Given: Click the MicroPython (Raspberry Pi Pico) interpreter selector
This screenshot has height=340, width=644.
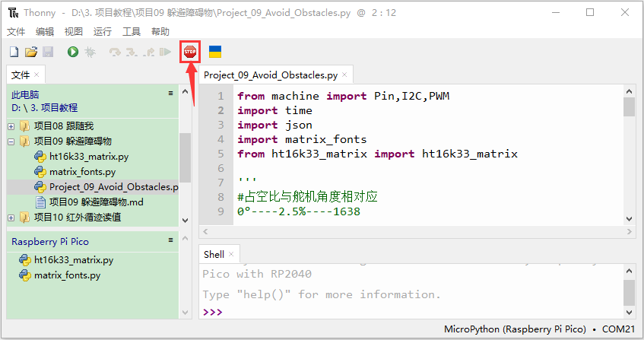Looking at the screenshot, I should click(x=515, y=329).
